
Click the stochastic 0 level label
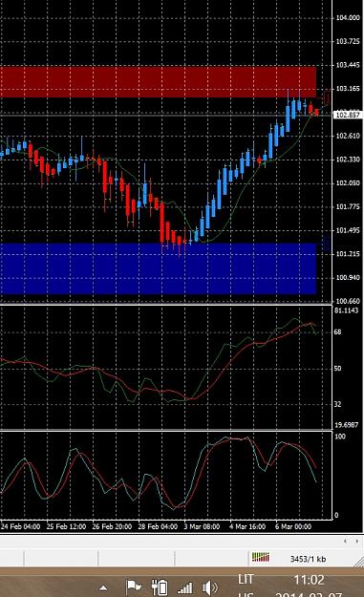(336, 515)
